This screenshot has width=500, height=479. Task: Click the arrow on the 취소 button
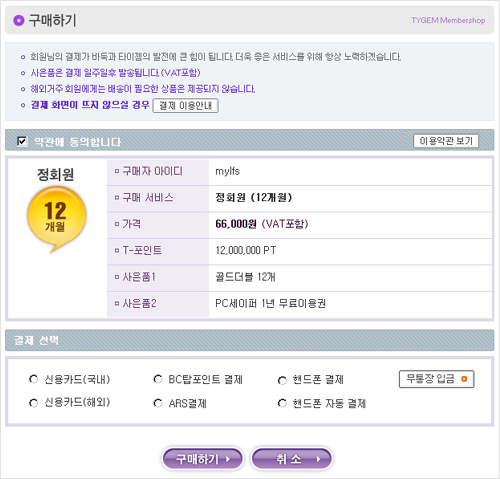pos(318,459)
